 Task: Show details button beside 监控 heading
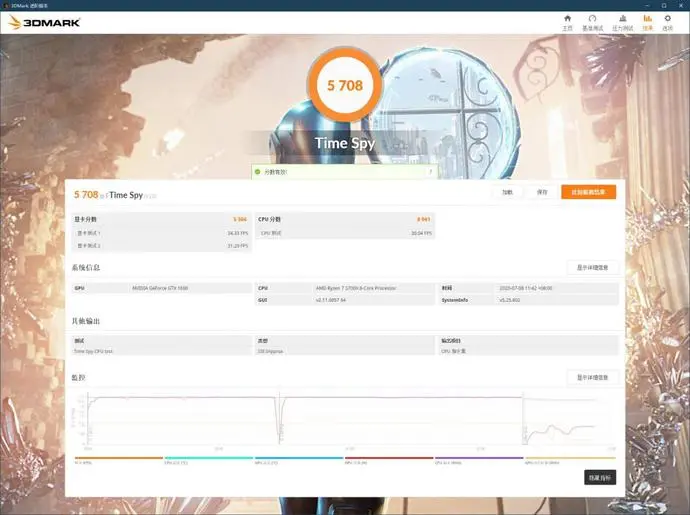[592, 377]
